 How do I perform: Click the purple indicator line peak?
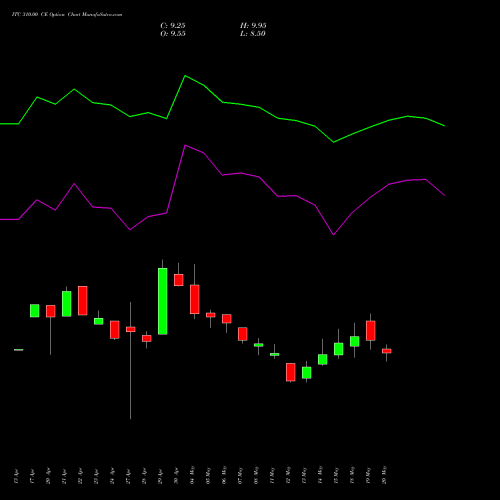pyautogui.click(x=185, y=145)
